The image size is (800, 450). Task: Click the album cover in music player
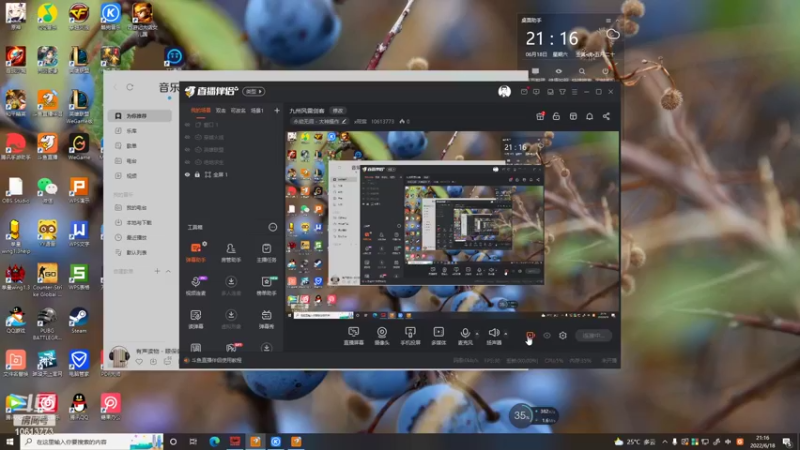[x=119, y=356]
